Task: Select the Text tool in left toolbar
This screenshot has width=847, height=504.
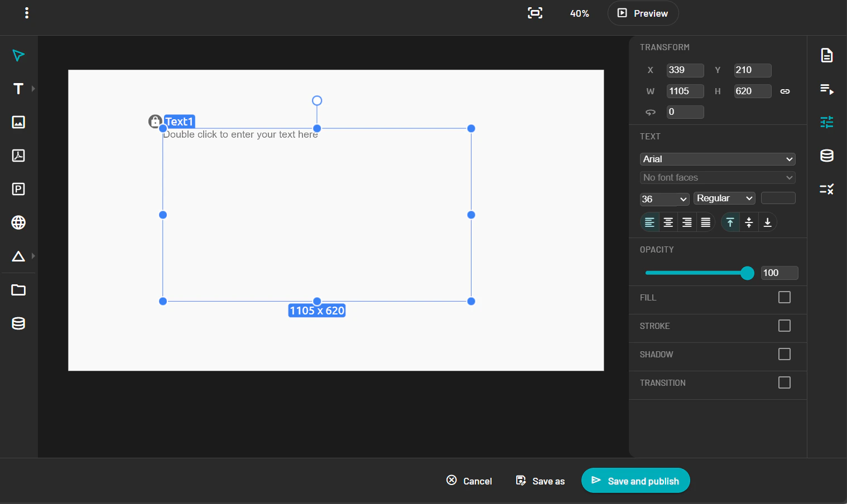Action: [18, 89]
